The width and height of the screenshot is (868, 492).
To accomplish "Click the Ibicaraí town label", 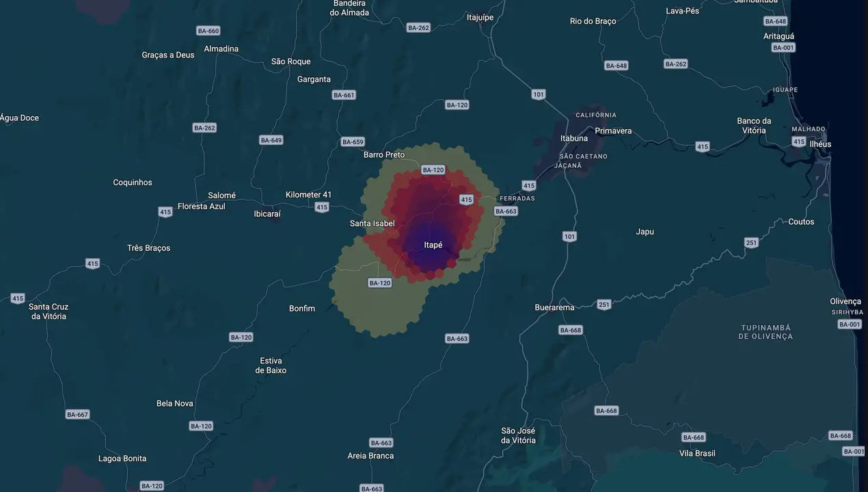I will click(x=267, y=213).
